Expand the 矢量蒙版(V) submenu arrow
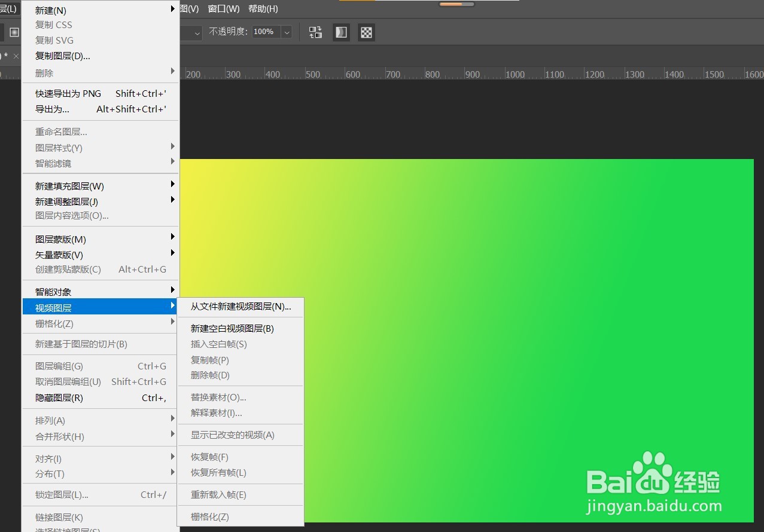Viewport: 764px width, 532px height. (173, 253)
